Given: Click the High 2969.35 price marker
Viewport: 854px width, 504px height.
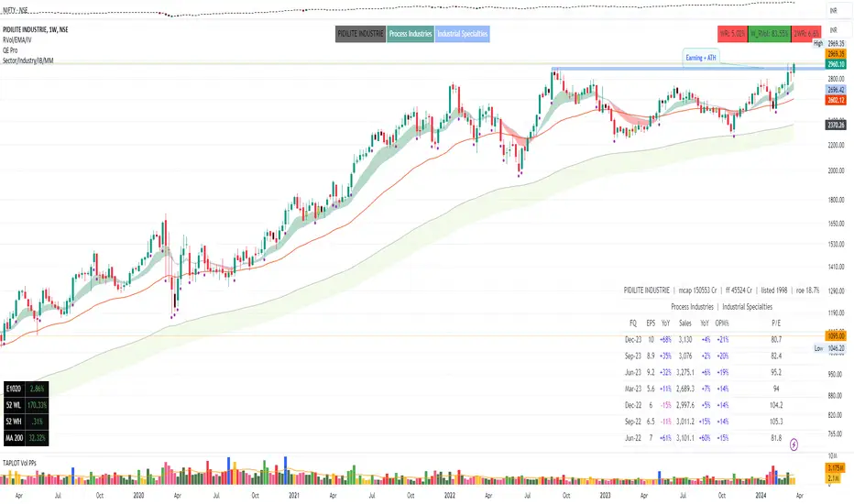Looking at the screenshot, I should [829, 44].
